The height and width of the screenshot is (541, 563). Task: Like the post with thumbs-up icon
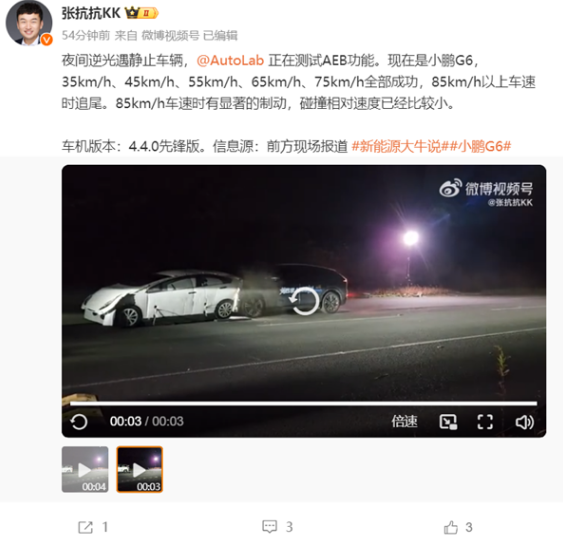click(x=451, y=527)
